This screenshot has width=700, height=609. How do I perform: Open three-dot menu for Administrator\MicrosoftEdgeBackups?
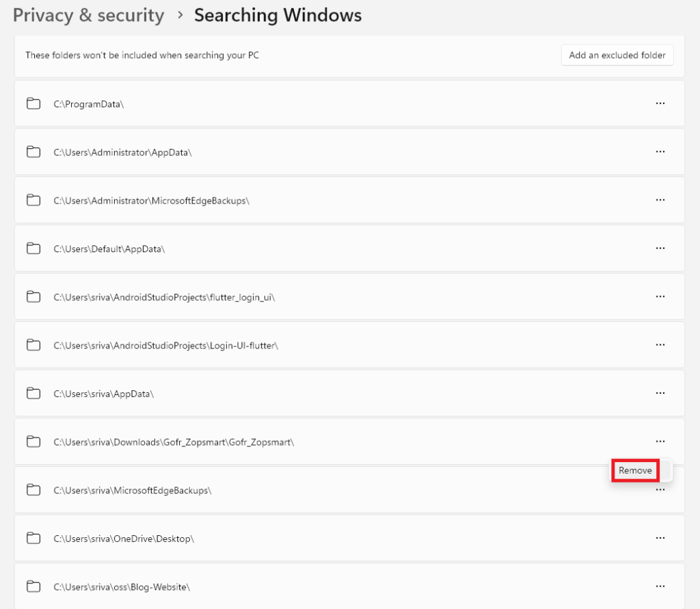click(x=660, y=200)
